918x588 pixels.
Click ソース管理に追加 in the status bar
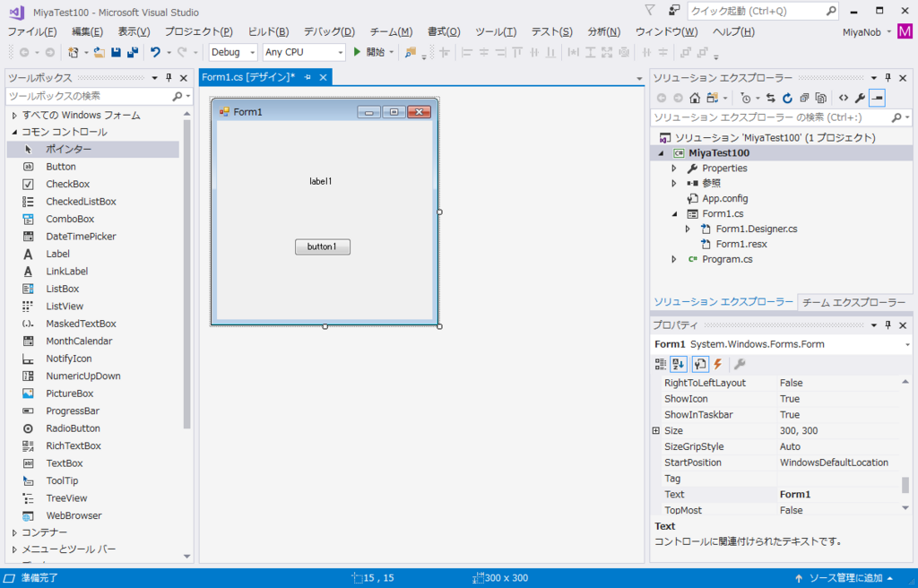(844, 578)
